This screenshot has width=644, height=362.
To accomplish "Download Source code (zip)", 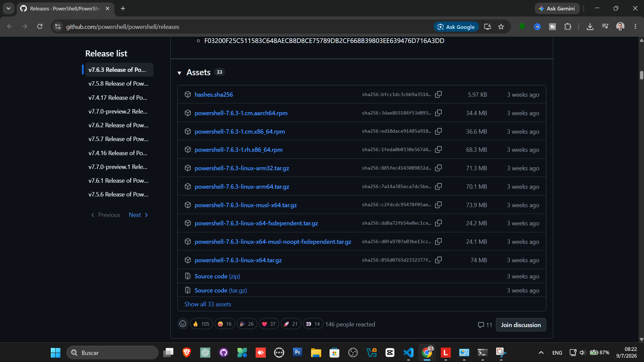I will pos(217,276).
